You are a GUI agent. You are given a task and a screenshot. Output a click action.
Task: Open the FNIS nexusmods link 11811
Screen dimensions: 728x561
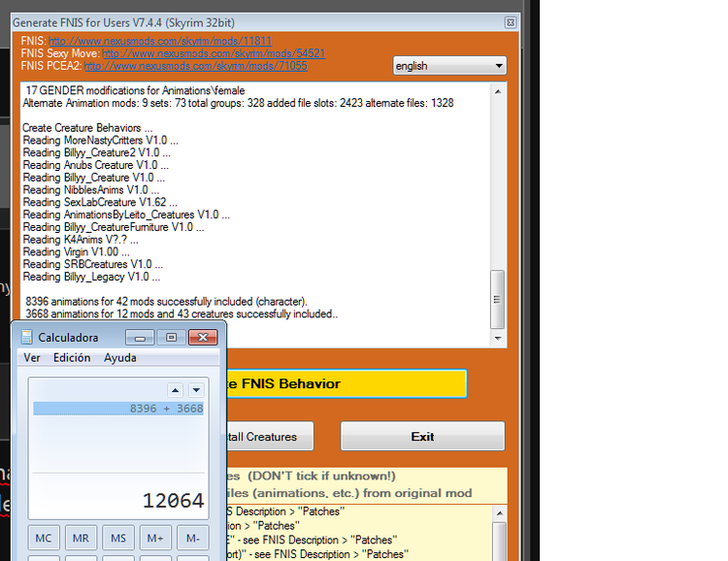160,41
